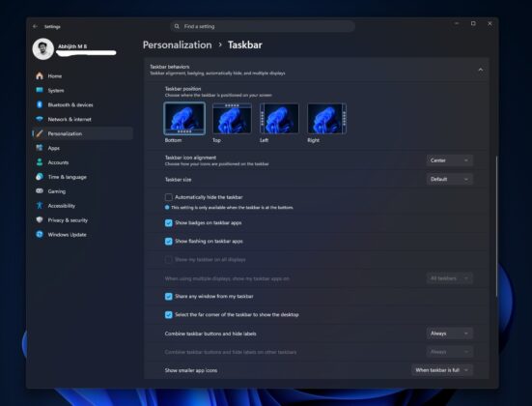Check Show my taskbar on all displays
This screenshot has height=406, width=532.
169,260
